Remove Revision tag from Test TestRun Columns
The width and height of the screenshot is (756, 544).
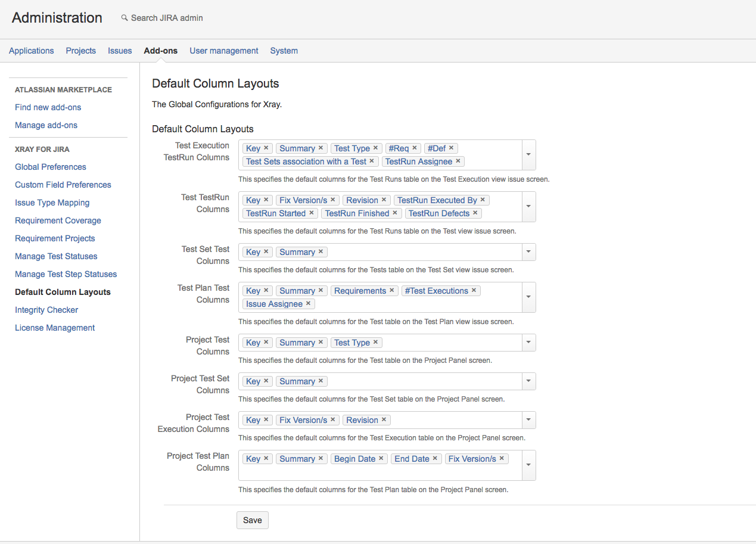(384, 200)
